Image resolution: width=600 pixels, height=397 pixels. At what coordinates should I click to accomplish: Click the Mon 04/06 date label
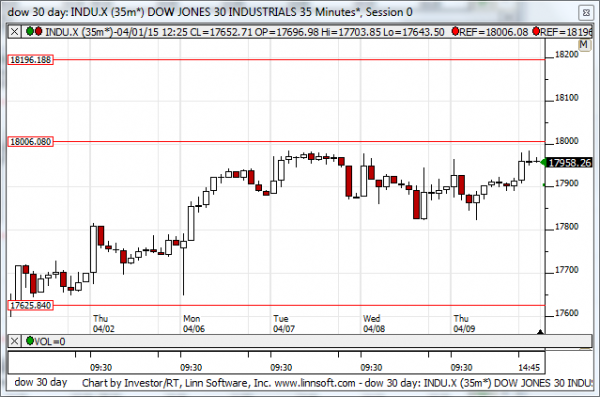pos(194,323)
